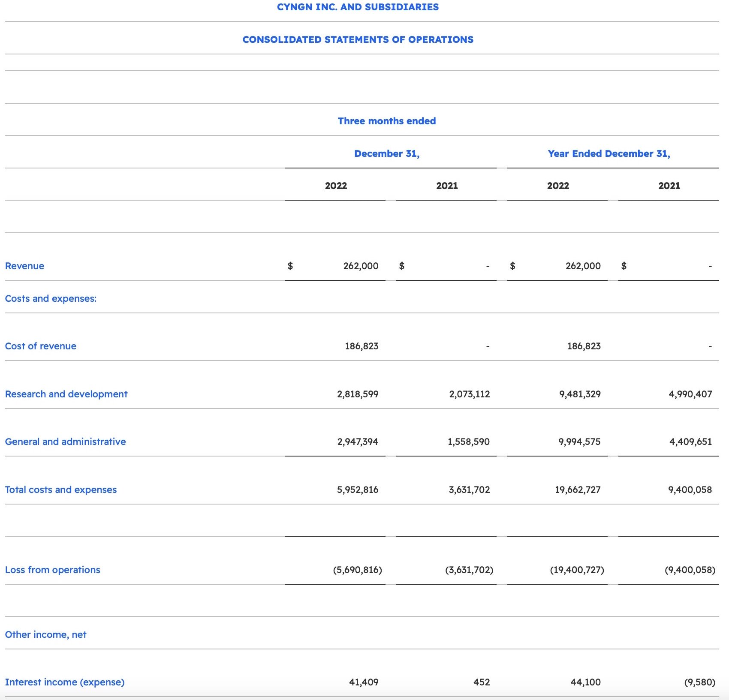Select the General and administrative label
729x700 pixels.
coord(66,442)
